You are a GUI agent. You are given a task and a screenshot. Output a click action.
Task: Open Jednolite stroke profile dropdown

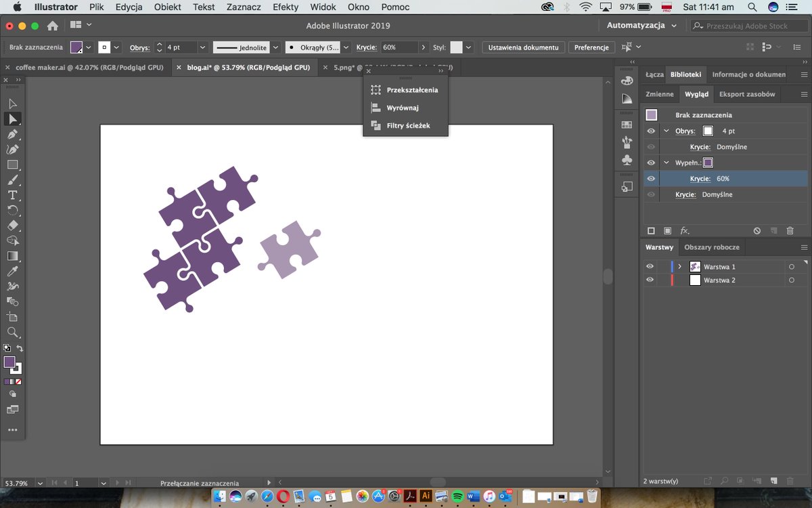point(275,47)
